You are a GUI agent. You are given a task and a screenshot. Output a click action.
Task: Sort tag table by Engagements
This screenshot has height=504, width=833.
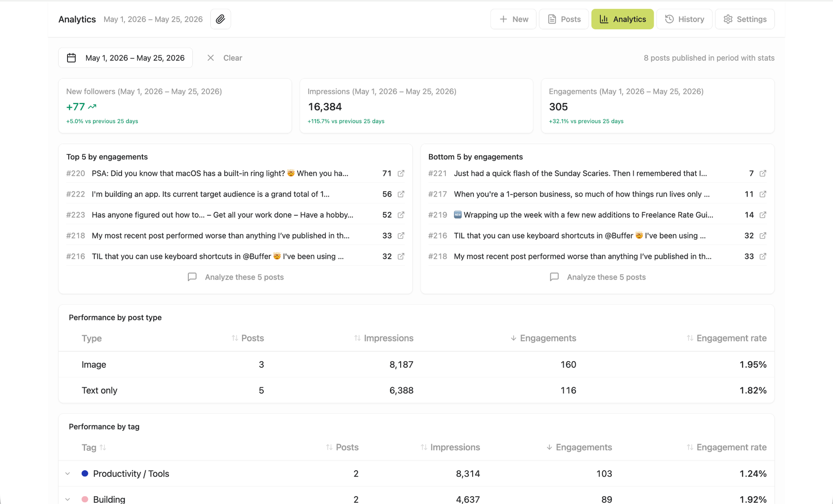[x=579, y=447]
